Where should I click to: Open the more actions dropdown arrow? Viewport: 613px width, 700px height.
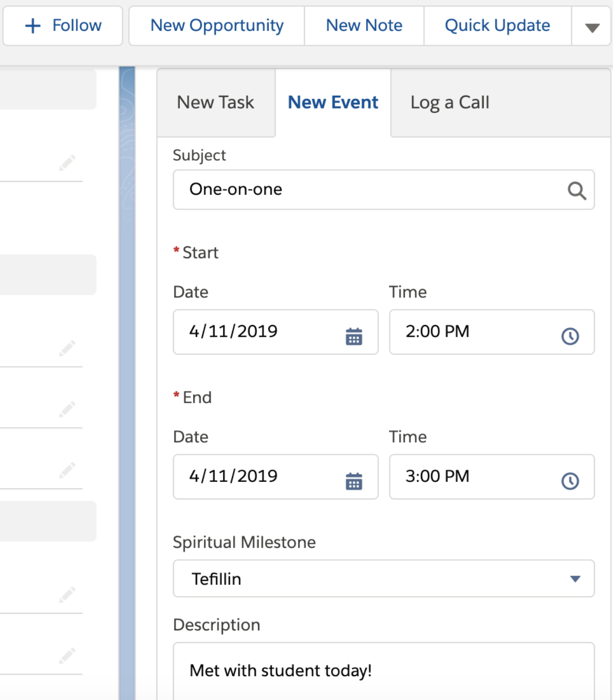coord(592,27)
